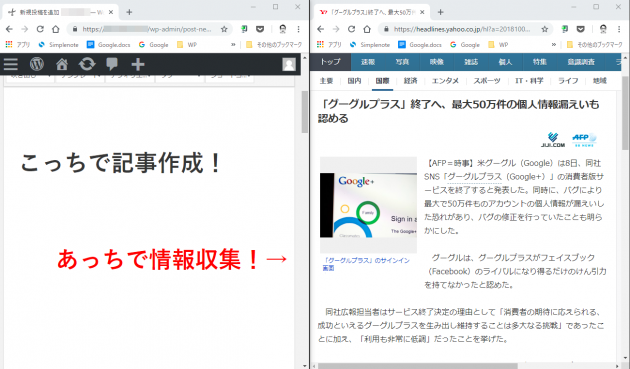Go back in the left Chrome window
Image resolution: width=630 pixels, height=369 pixels.
click(9, 29)
